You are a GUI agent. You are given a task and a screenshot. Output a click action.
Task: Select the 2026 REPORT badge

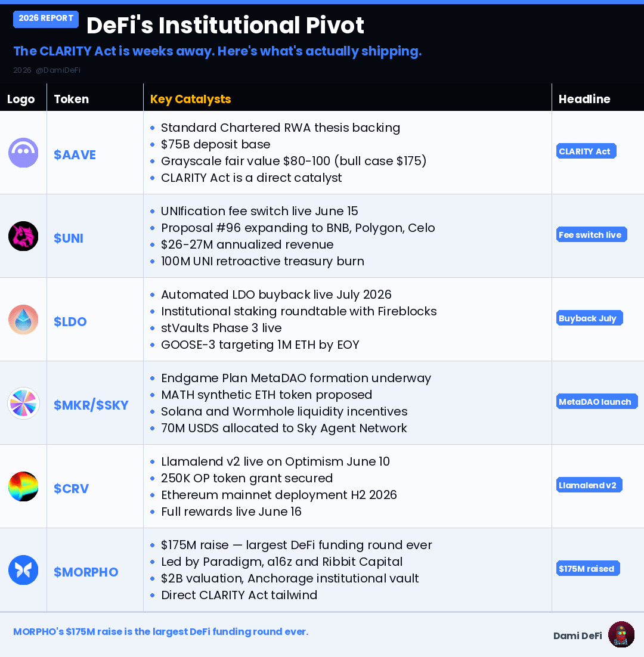tap(46, 19)
